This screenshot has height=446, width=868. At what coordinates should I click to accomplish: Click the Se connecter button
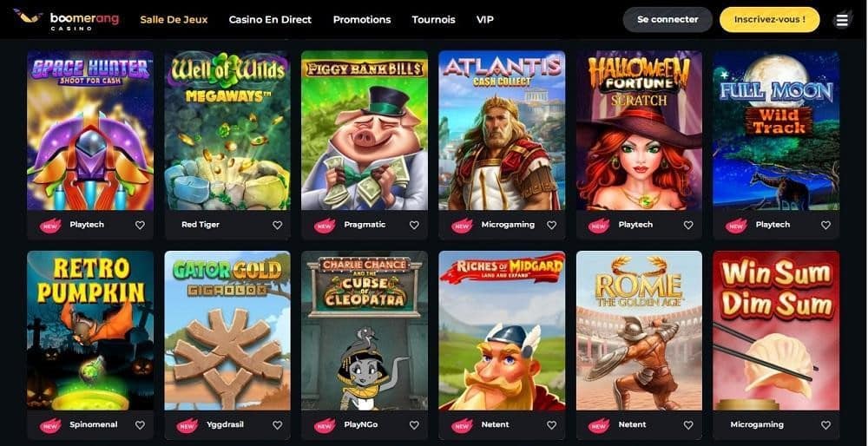coord(667,19)
